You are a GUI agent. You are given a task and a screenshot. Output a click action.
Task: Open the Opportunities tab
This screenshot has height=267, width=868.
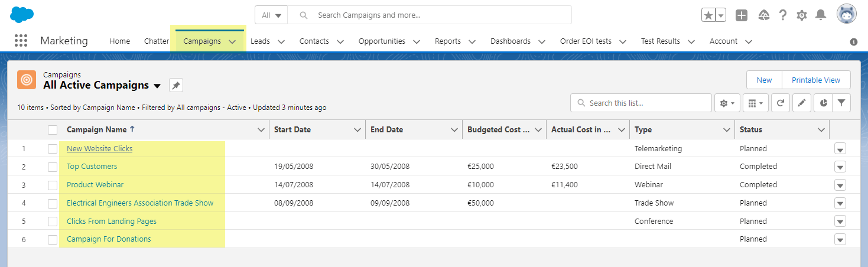(x=382, y=41)
